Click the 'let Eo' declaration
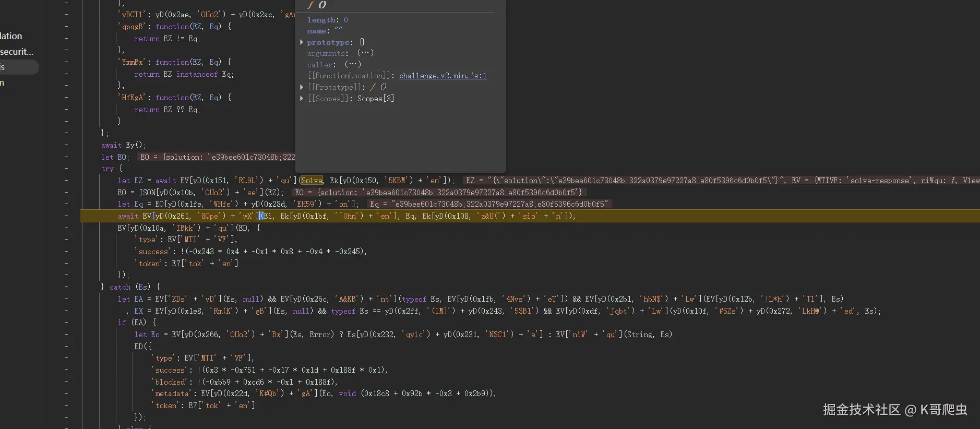The width and height of the screenshot is (980, 429). click(x=147, y=335)
